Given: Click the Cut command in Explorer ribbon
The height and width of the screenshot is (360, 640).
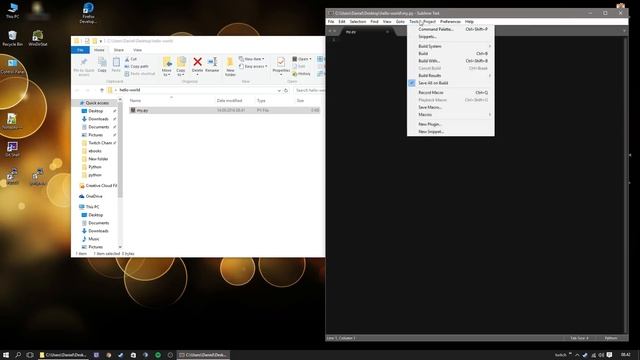Looking at the screenshot, I should tap(131, 59).
